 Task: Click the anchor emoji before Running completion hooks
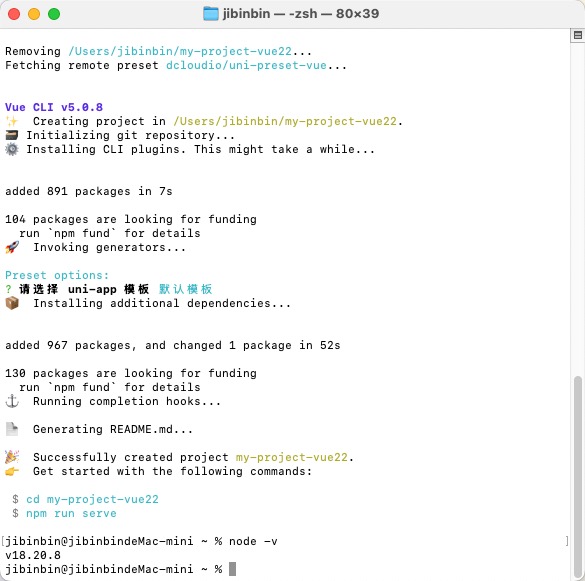[12, 401]
